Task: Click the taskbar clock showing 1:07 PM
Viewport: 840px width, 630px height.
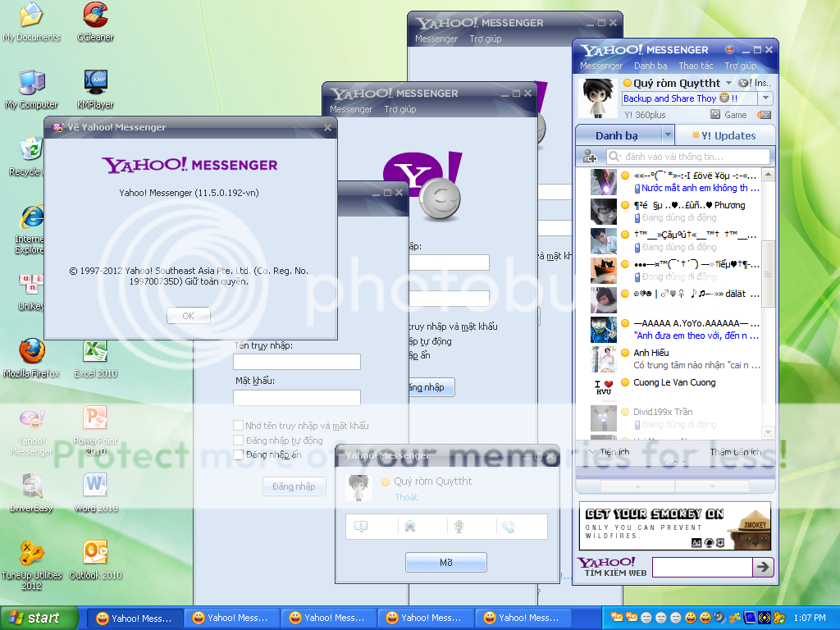Action: [810, 619]
